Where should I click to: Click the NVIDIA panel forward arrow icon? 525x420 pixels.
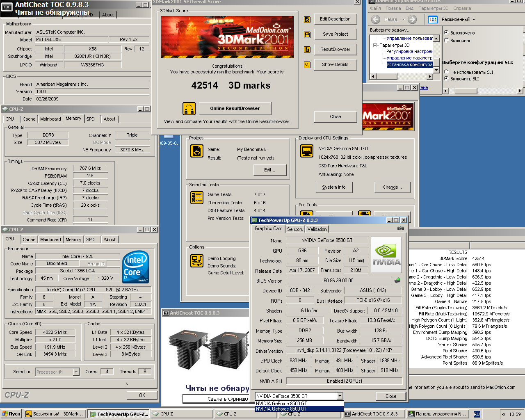[x=412, y=19]
